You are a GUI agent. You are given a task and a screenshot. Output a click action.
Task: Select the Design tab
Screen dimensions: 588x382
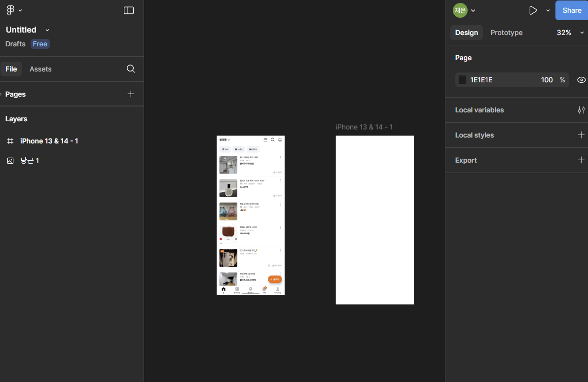(x=467, y=33)
